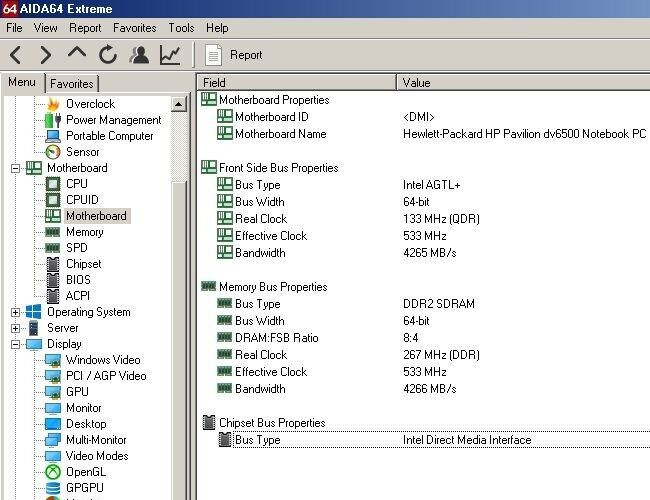The height and width of the screenshot is (500, 650).
Task: Click the 4265 MB/s bandwidth value
Action: [x=429, y=253]
